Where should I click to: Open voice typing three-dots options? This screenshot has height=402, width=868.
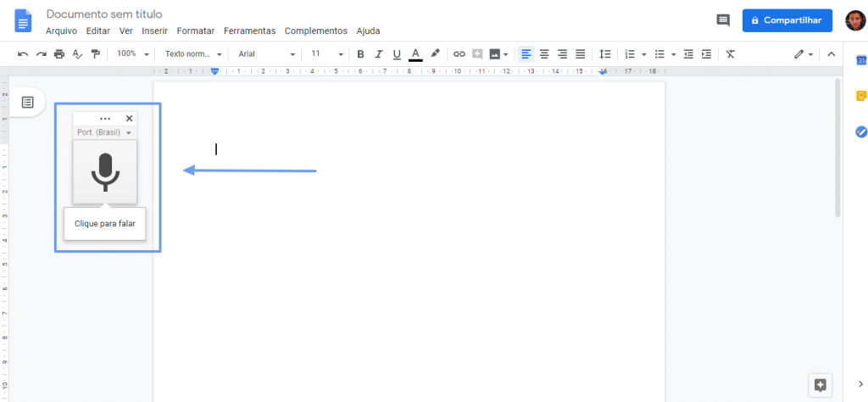[x=105, y=119]
